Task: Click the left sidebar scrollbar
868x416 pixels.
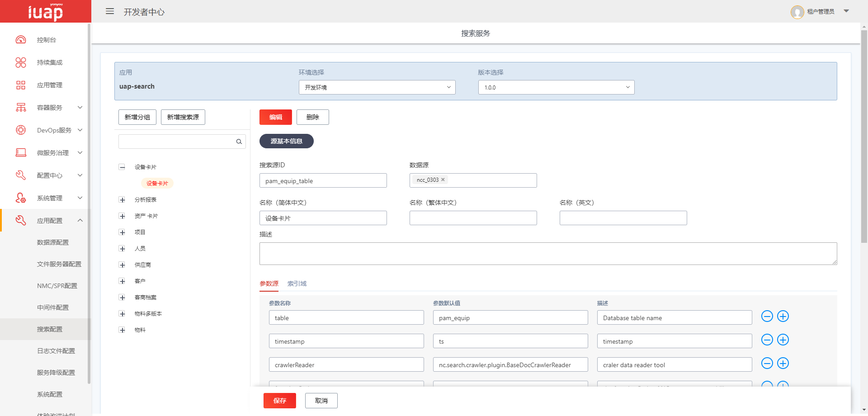Action: click(89, 203)
